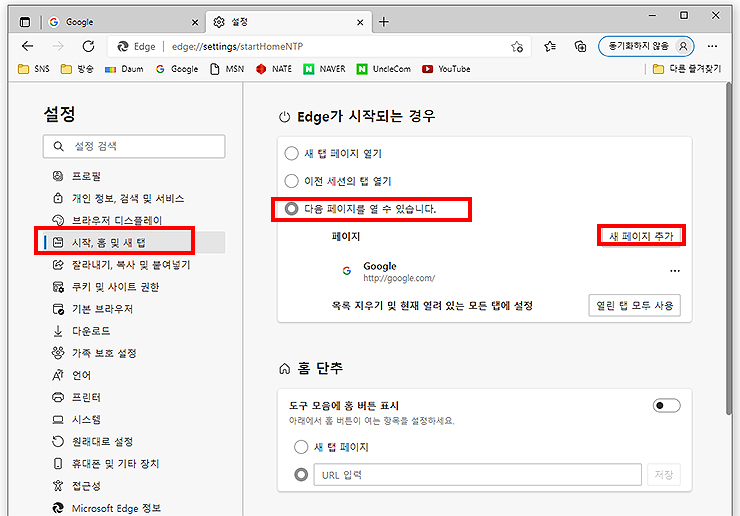Go back using the back arrow

(x=27, y=46)
